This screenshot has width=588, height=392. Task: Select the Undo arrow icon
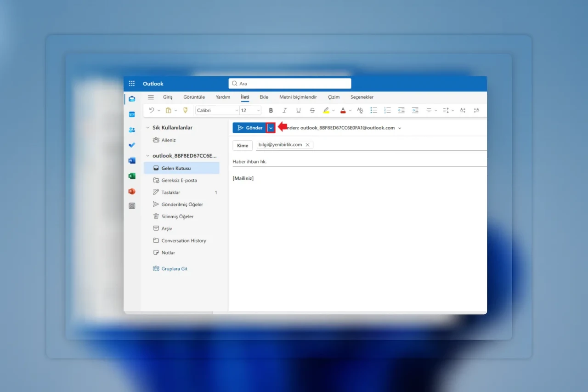(x=152, y=110)
